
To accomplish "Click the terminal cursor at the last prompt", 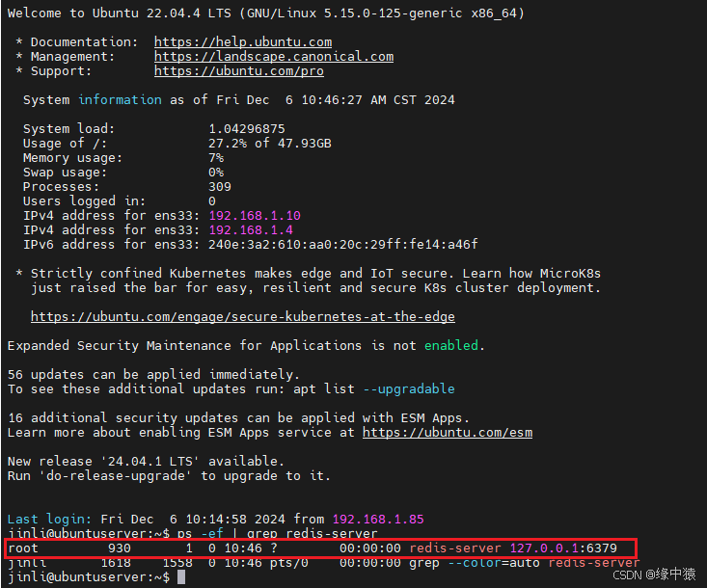I will click(x=181, y=577).
